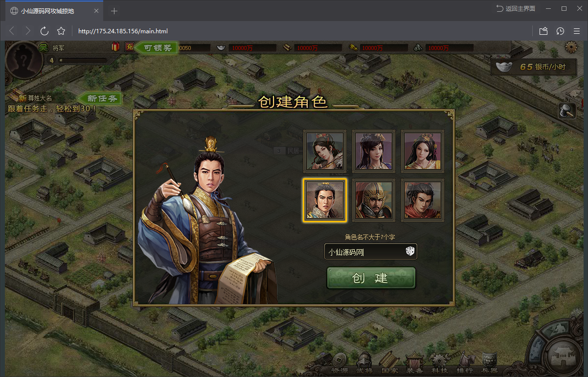Screen dimensions: 588x377
Task: Reload the page with browser refresh icon
Action: [44, 31]
